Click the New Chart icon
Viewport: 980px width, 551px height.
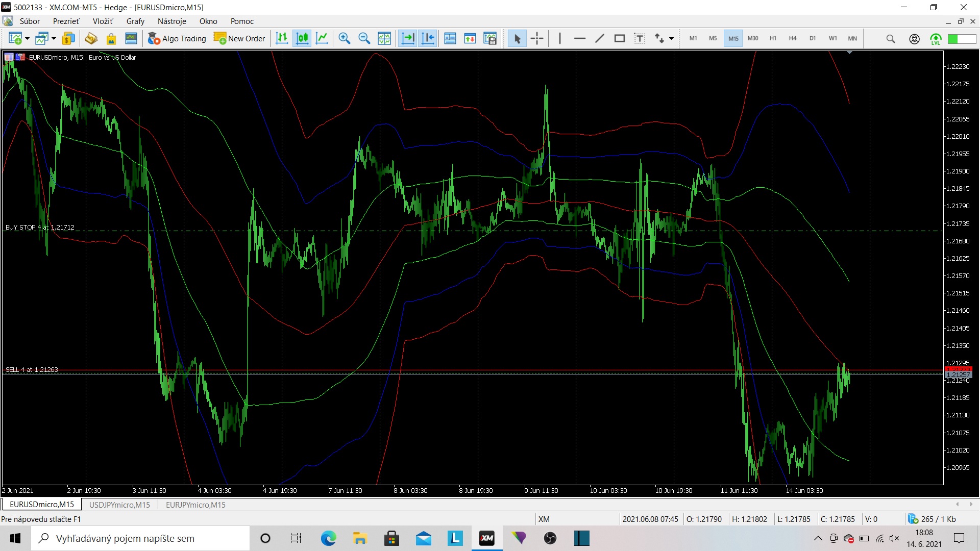coord(15,38)
